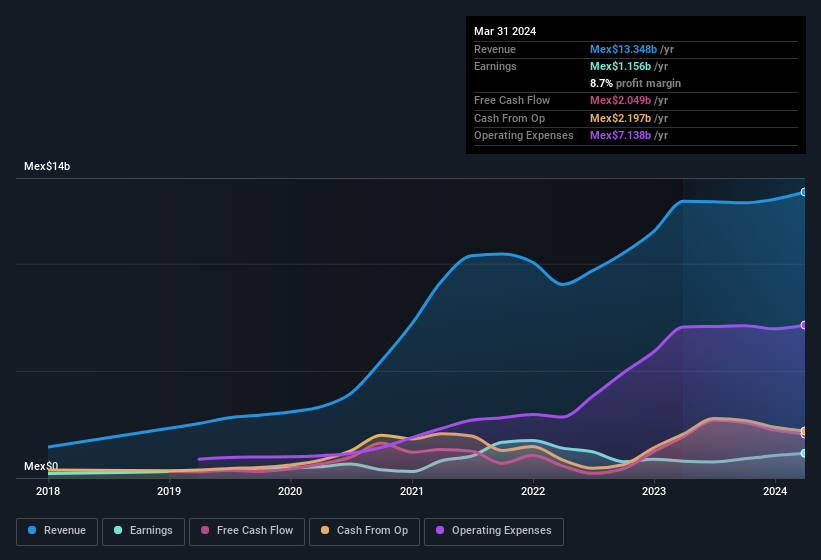Screen dimensions: 821x560
Task: Click the 2024 x-axis label
Action: (775, 491)
